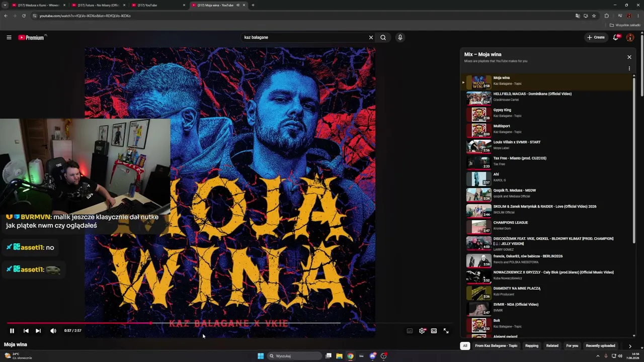Open the tab search dropdown arrow
This screenshot has height=362, width=644.
pos(5,5)
